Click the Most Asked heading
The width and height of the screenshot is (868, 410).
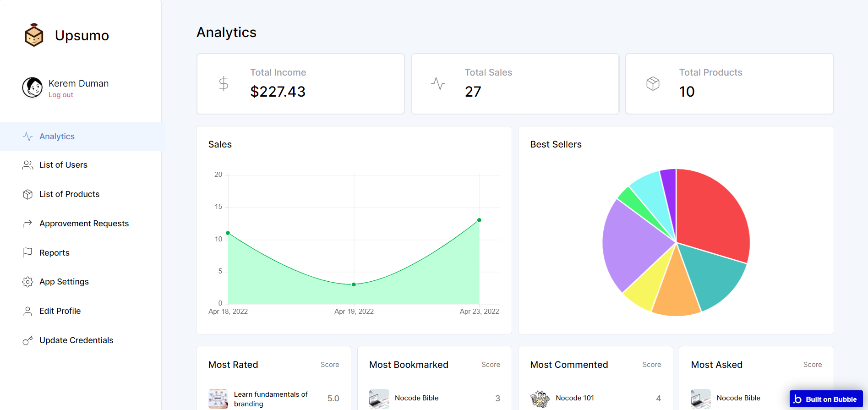click(716, 365)
